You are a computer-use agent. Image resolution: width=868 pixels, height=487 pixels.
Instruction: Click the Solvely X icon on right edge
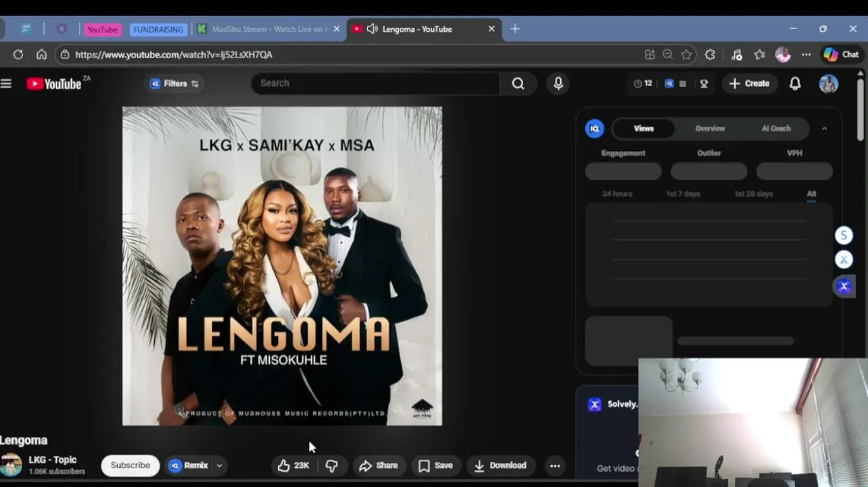coord(843,286)
